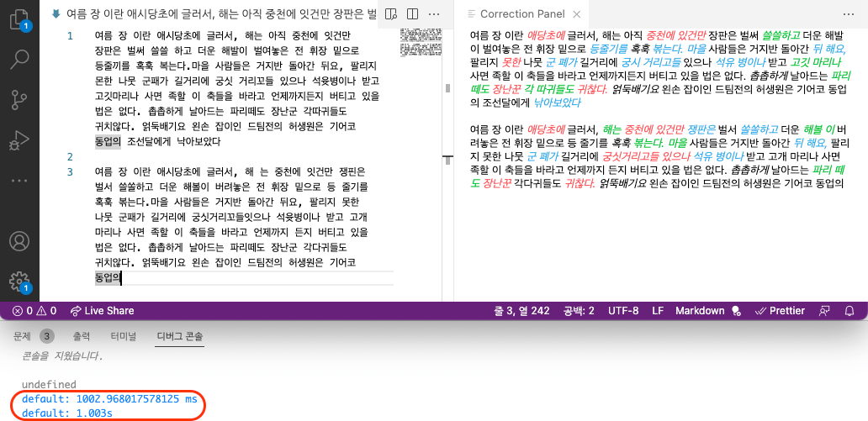Select language mode Markdown
This screenshot has width=868, height=421.
700,311
